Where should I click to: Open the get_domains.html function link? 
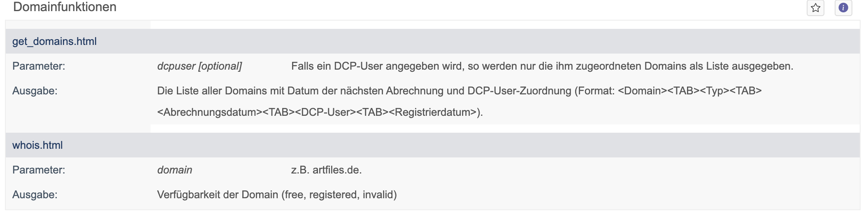(54, 41)
